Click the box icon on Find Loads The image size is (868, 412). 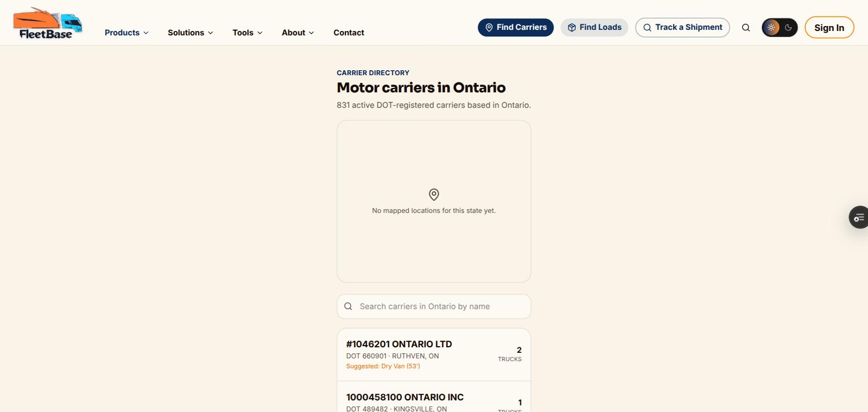pyautogui.click(x=572, y=28)
